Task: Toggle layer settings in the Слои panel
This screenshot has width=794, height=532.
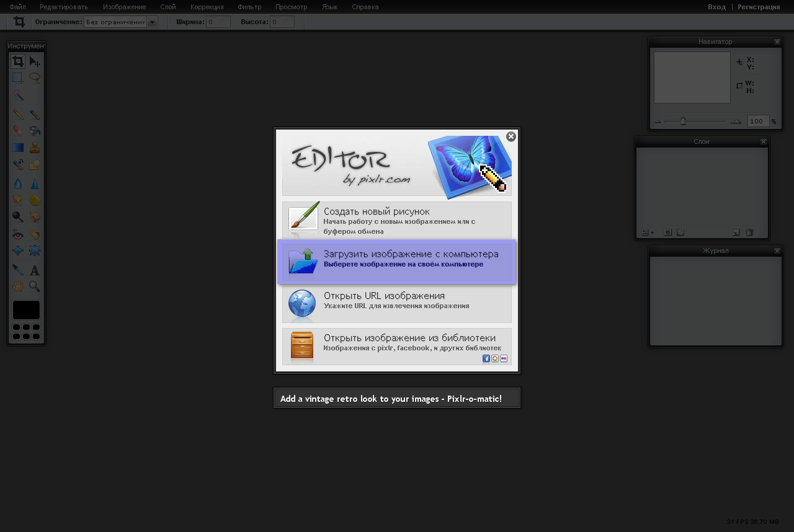Action: 648,233
